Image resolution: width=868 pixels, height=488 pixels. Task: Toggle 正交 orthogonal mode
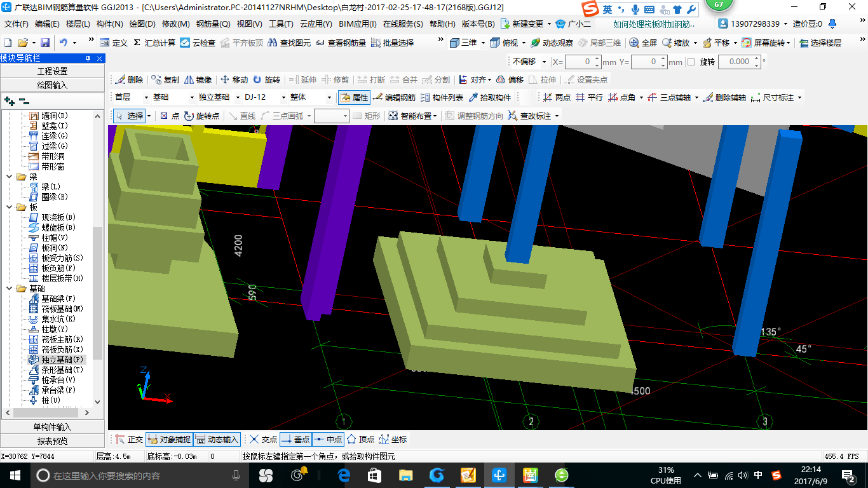tap(129, 439)
